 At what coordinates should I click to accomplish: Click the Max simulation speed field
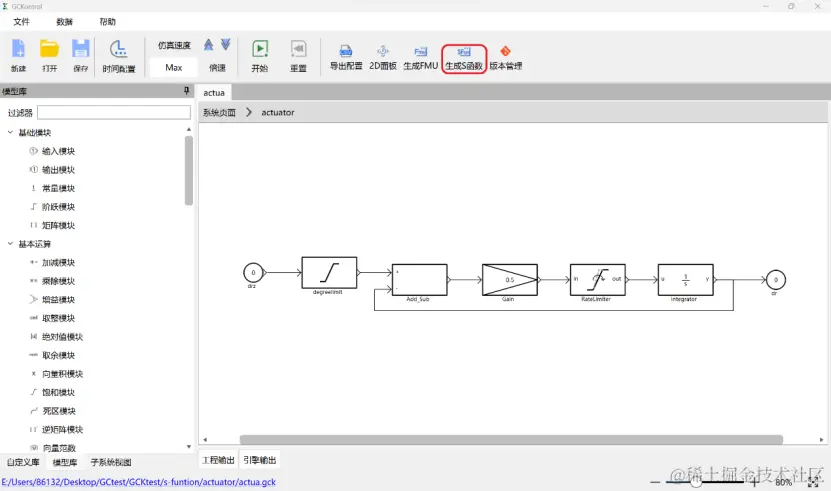pyautogui.click(x=174, y=67)
